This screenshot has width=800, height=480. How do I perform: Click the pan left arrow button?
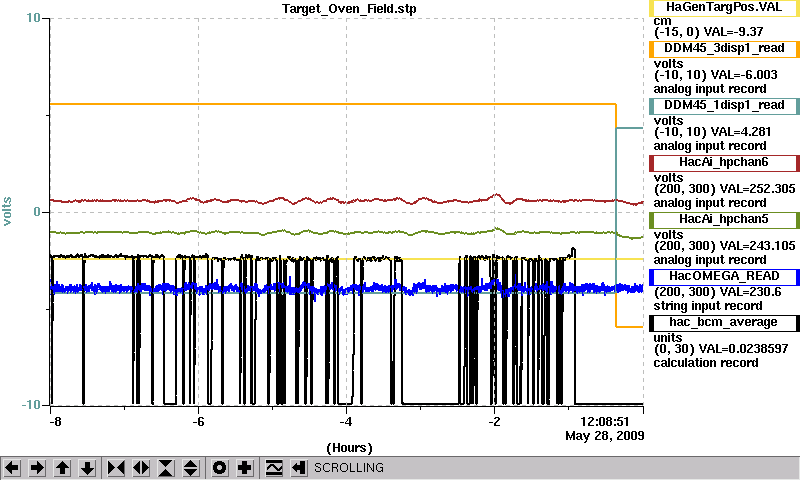coord(12,467)
